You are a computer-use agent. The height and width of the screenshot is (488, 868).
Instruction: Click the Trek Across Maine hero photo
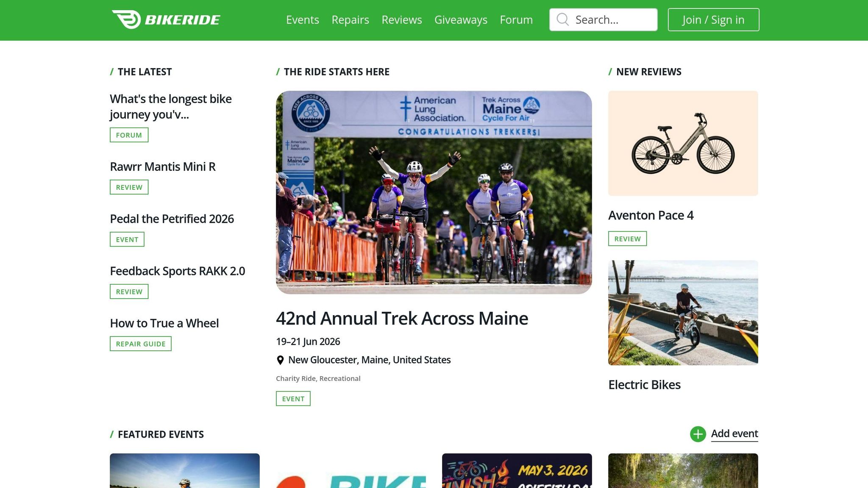434,193
